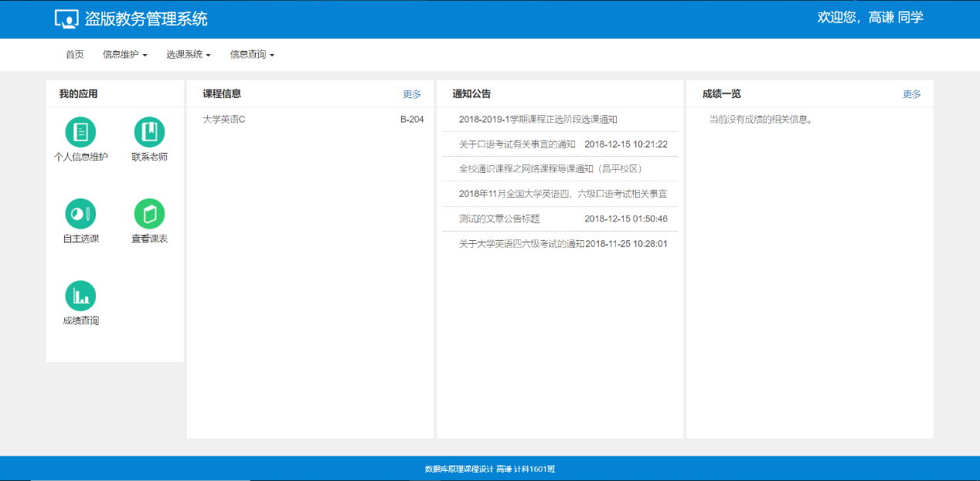
Task: Click timestamp 2018-12-15 10:21:22
Action: click(x=626, y=144)
